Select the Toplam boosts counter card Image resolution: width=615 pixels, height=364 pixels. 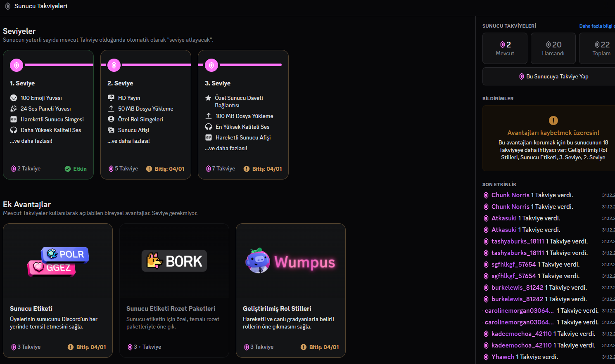tap(597, 48)
